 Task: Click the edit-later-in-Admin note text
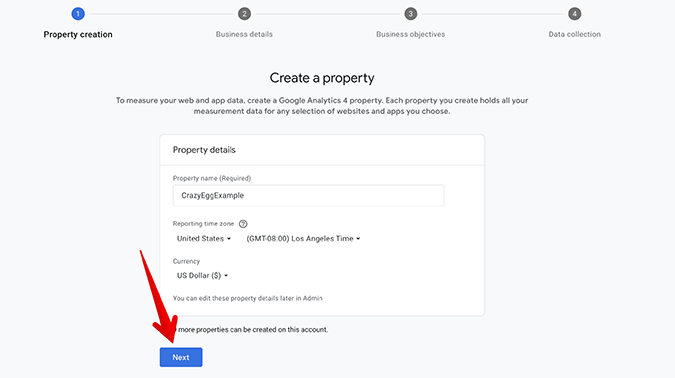coord(248,298)
